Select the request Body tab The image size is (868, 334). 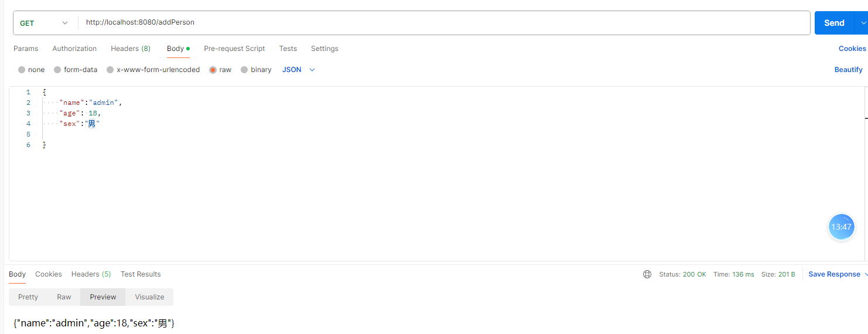click(x=178, y=49)
